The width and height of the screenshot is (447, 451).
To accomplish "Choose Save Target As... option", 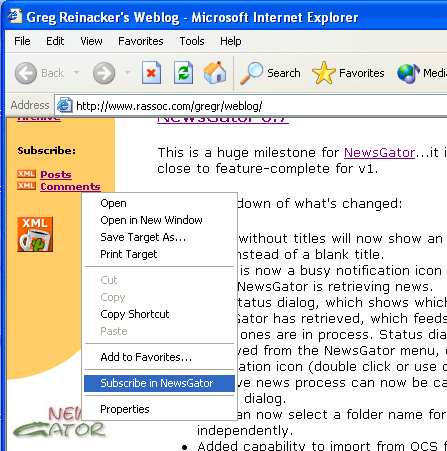I will [159, 237].
